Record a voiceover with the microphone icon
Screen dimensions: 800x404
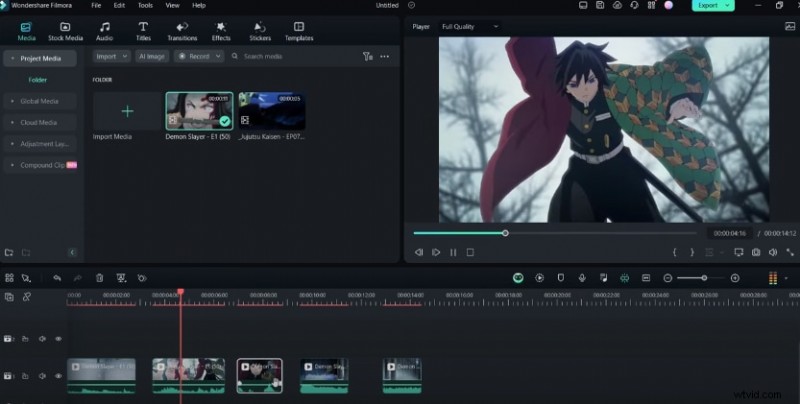(582, 277)
